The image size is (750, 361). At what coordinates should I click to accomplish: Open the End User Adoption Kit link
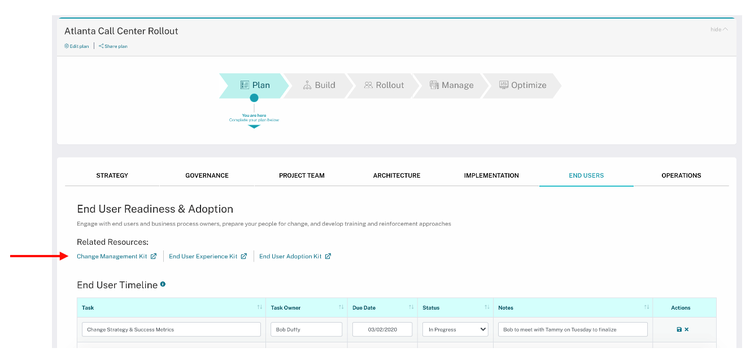click(x=290, y=256)
